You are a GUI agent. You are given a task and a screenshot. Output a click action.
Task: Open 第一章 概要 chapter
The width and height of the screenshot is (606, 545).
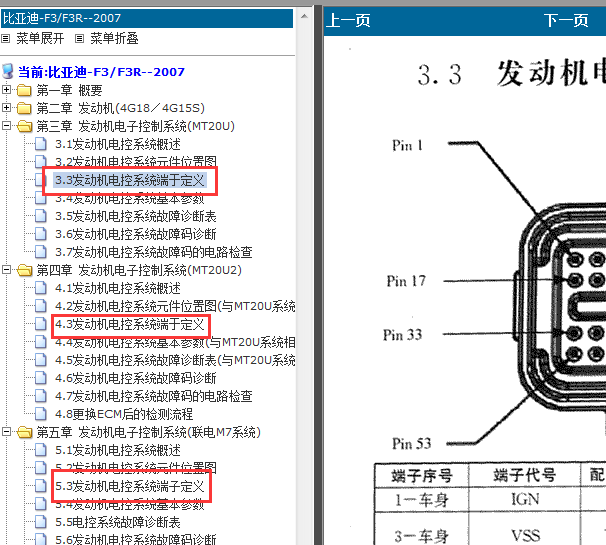69,90
